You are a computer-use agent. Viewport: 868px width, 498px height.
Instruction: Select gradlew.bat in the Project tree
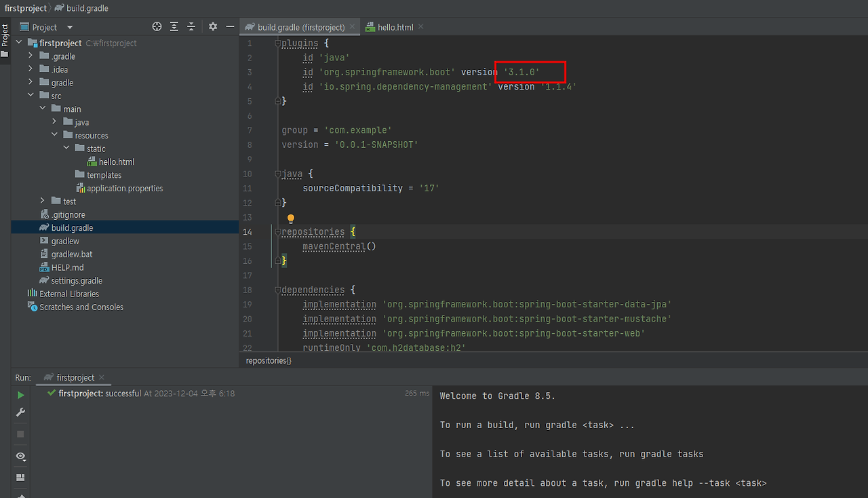[x=72, y=254]
